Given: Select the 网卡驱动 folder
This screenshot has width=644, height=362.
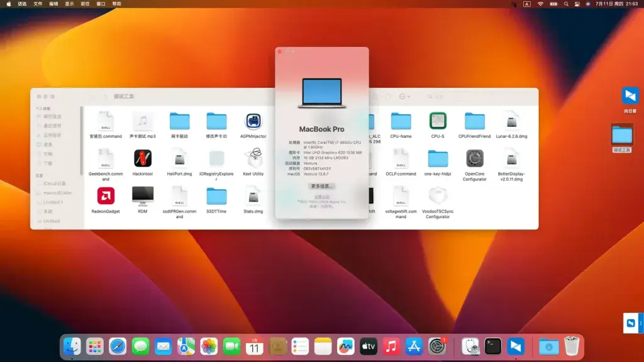Looking at the screenshot, I should pyautogui.click(x=179, y=121).
